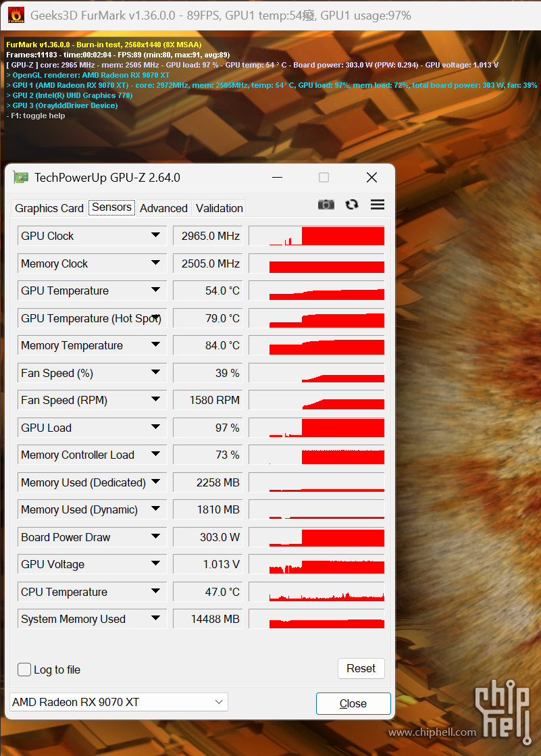
Task: Expand the Fan Speed (RPM) dropdown
Action: coord(155,399)
